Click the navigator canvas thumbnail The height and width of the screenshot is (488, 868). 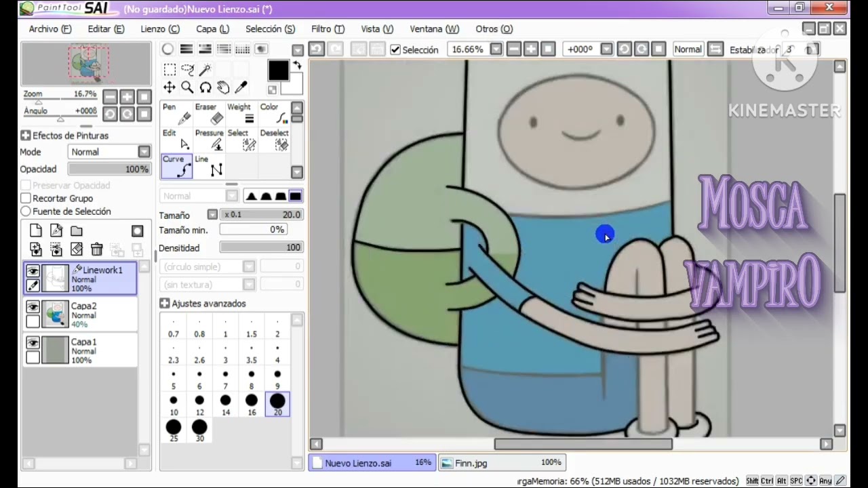[86, 64]
